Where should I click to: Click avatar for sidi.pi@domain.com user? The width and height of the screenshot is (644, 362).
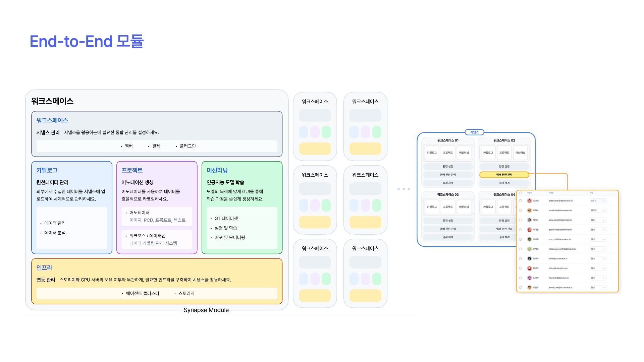[529, 268]
